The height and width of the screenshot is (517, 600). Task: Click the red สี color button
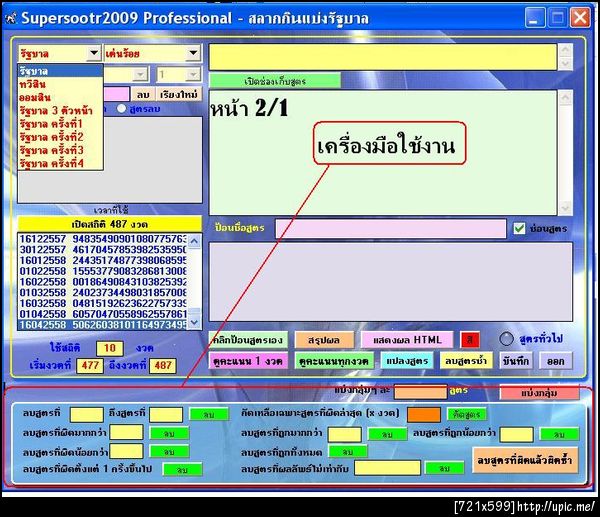(x=470, y=340)
